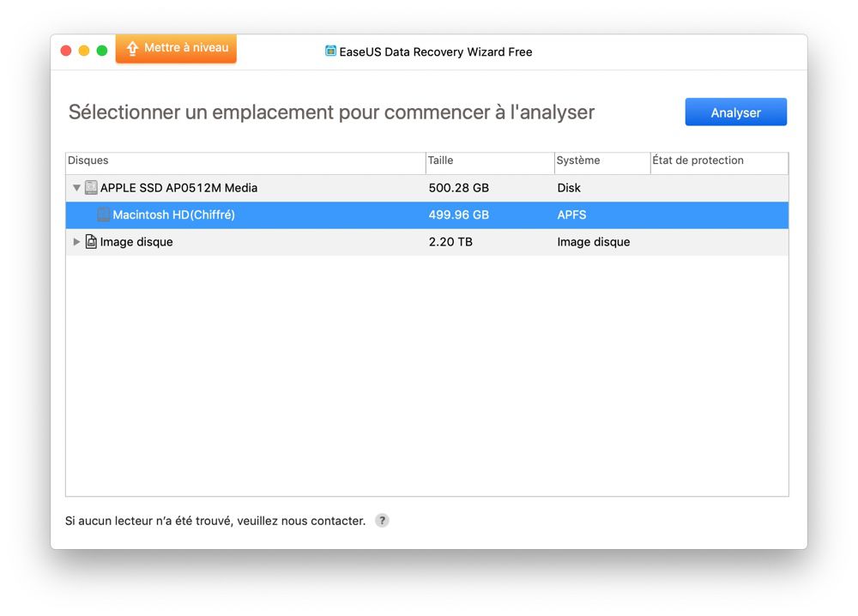
Task: Click the Image disque system value
Action: [x=593, y=242]
